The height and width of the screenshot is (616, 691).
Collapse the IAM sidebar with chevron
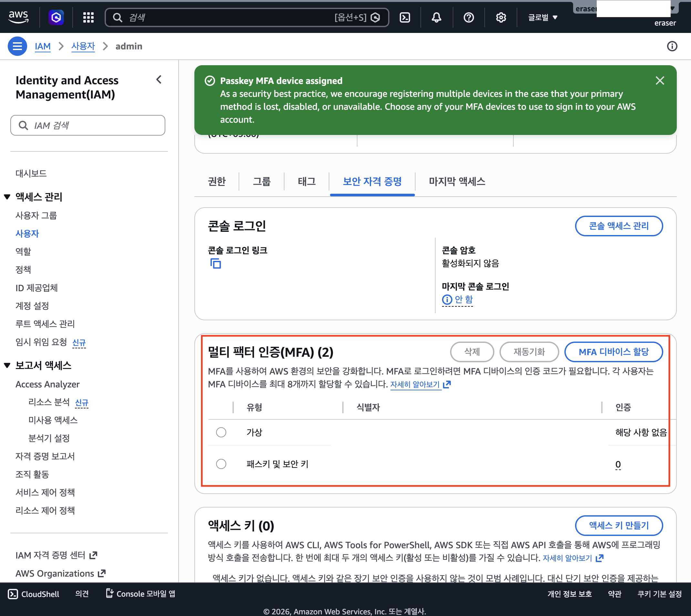tap(159, 80)
